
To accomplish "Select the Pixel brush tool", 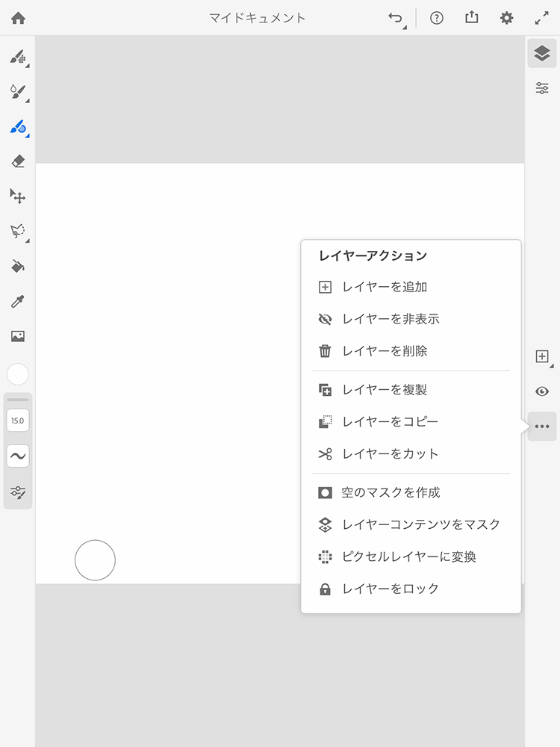I will (18, 57).
